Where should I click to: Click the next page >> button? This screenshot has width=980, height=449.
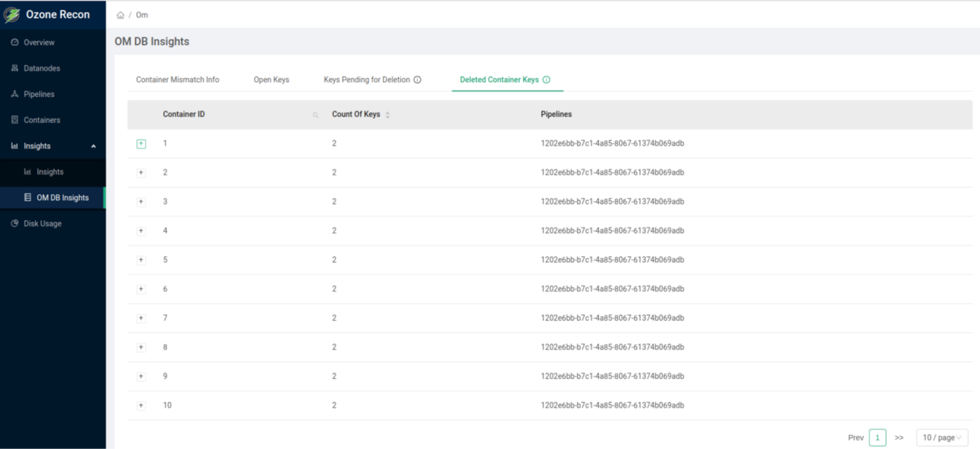coord(899,437)
